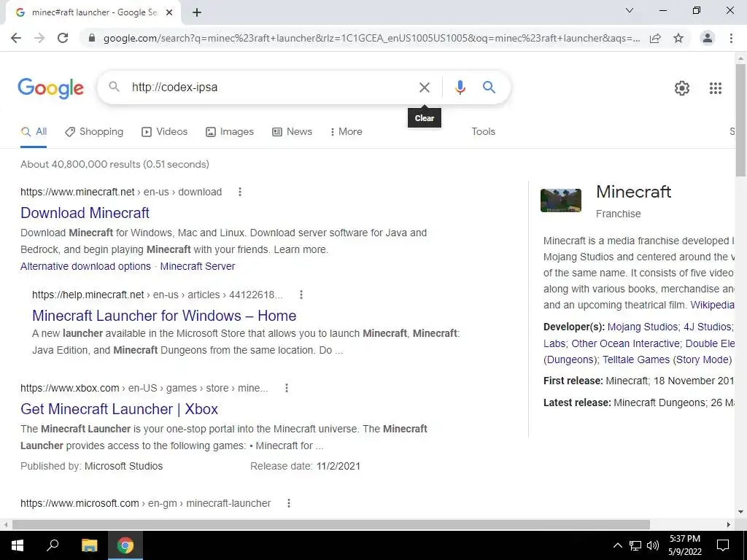Click the vertical page scrollbar thumb
This screenshot has width=747, height=560.
coord(740,119)
